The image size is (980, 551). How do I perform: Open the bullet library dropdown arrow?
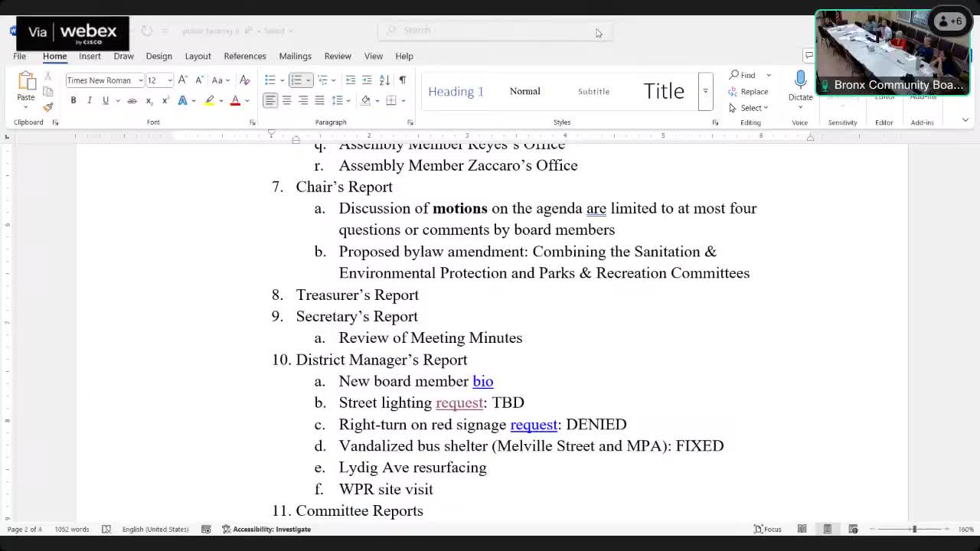(282, 80)
